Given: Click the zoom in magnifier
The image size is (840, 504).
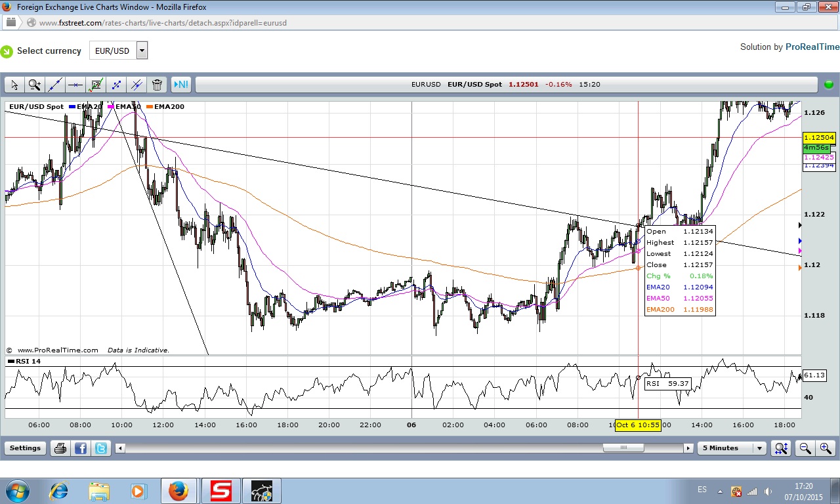Looking at the screenshot, I should tap(825, 448).
